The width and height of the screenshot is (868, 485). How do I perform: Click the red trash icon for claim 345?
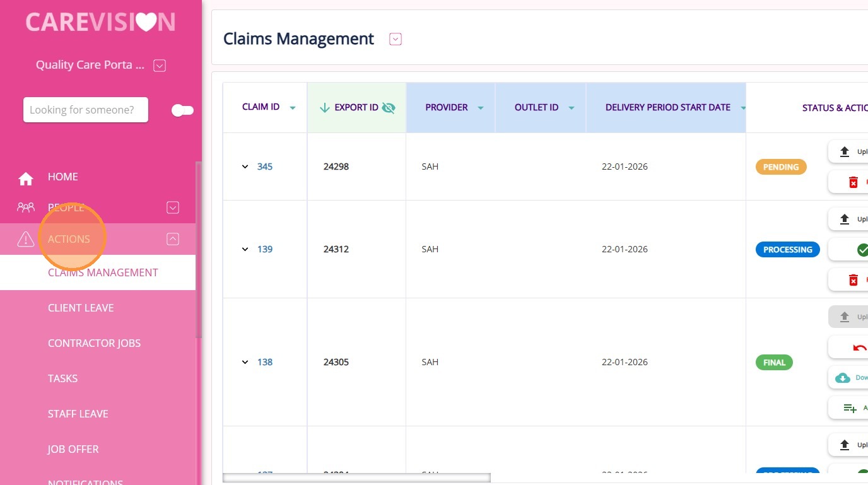(x=853, y=182)
